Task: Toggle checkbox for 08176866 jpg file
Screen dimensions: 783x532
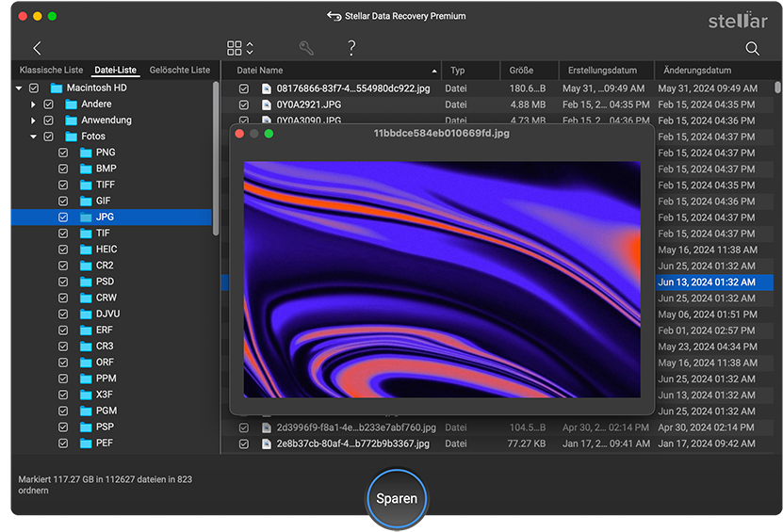Action: 244,89
